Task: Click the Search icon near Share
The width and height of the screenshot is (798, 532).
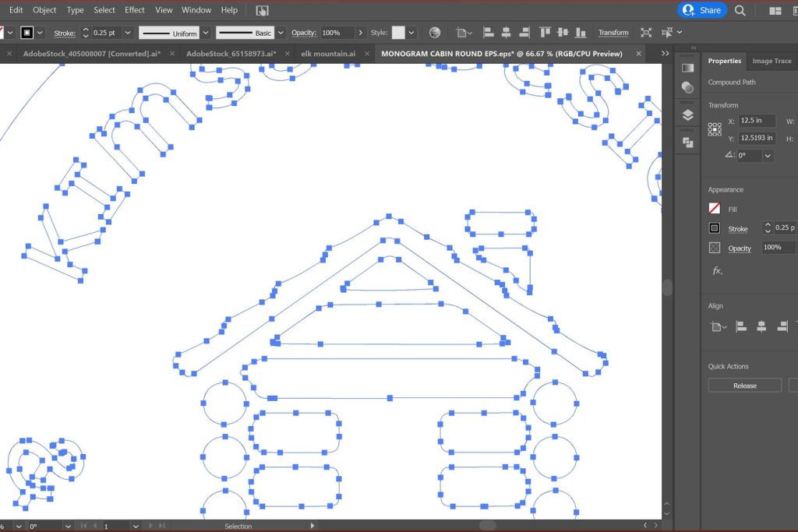Action: pos(740,10)
